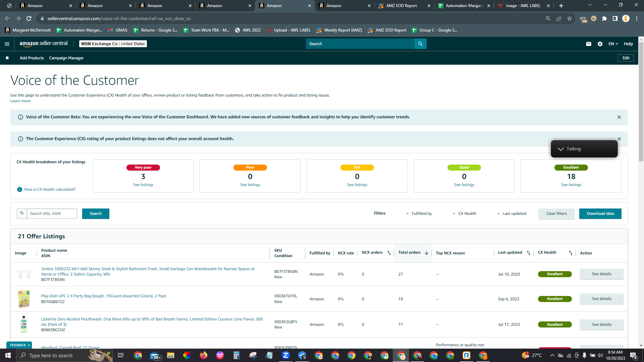Click the Amazon Seller Central logo
644x362 pixels.
[x=44, y=44]
